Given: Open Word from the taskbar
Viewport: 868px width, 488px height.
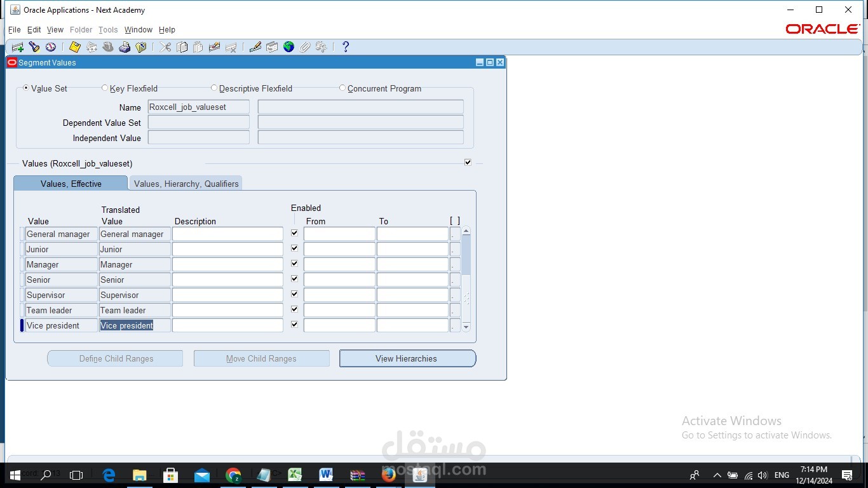Looking at the screenshot, I should click(326, 475).
